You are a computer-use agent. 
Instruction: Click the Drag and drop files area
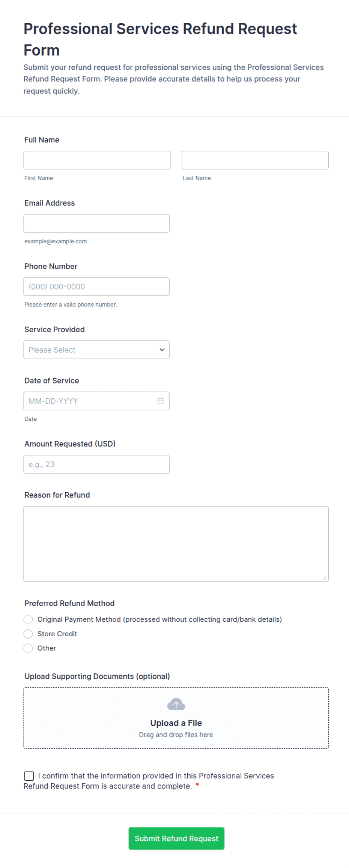click(176, 718)
